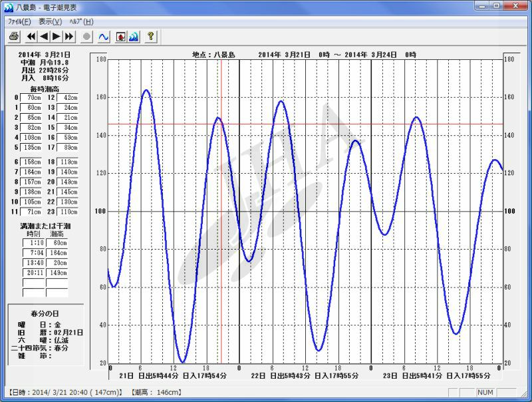The width and height of the screenshot is (532, 402).
Task: Select the 7:04 high tide time cell
Action: 34,253
